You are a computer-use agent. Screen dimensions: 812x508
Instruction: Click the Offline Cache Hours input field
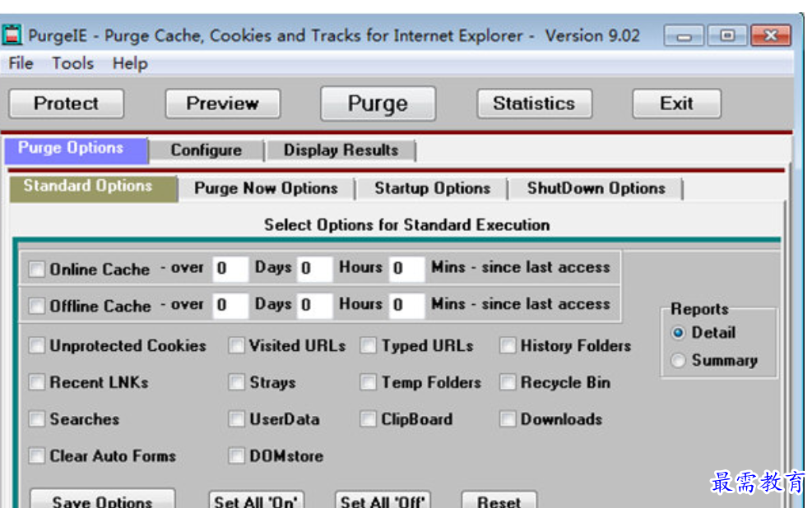tap(314, 306)
